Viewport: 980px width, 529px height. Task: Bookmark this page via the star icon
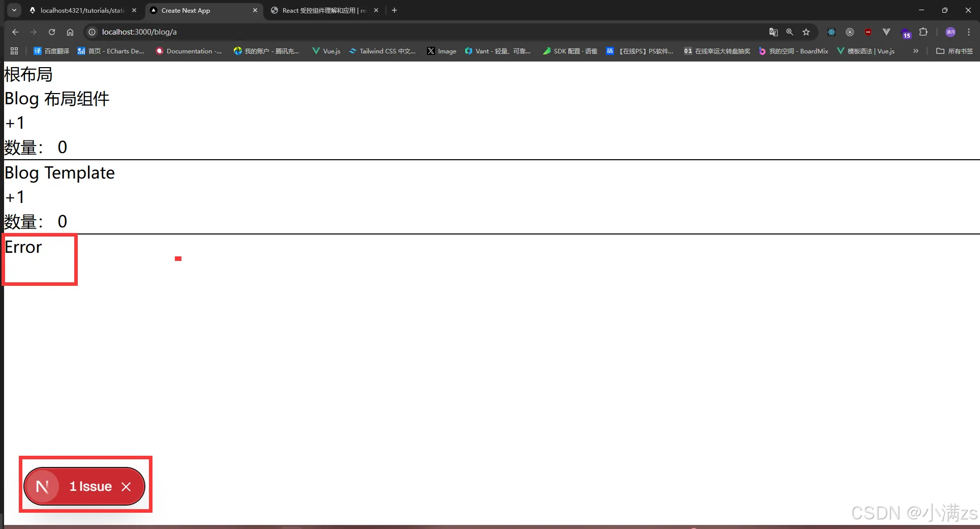[806, 32]
